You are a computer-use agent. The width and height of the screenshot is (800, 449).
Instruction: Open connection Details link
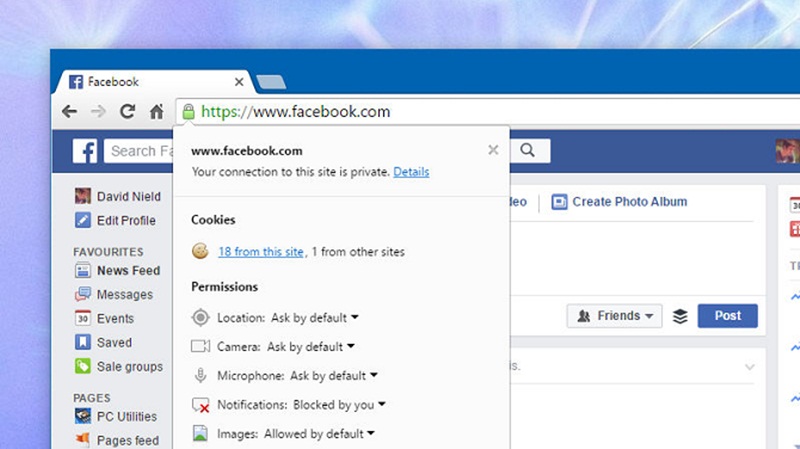pos(411,172)
